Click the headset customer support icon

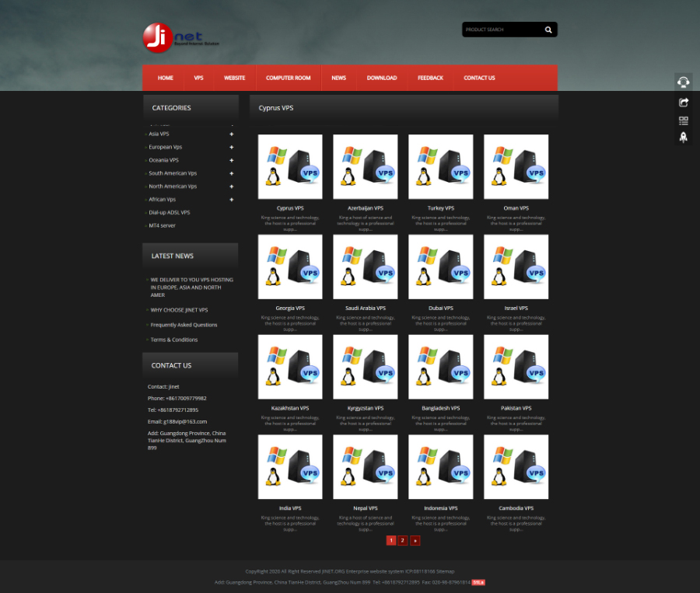(683, 82)
